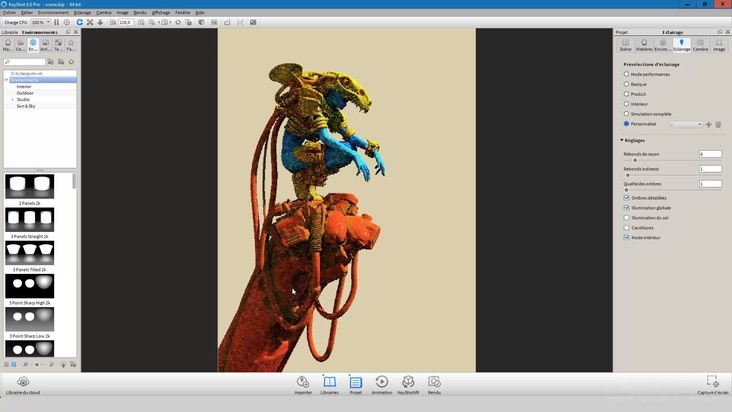Delete the custom lighting preset
The width and height of the screenshot is (732, 412).
pos(718,124)
